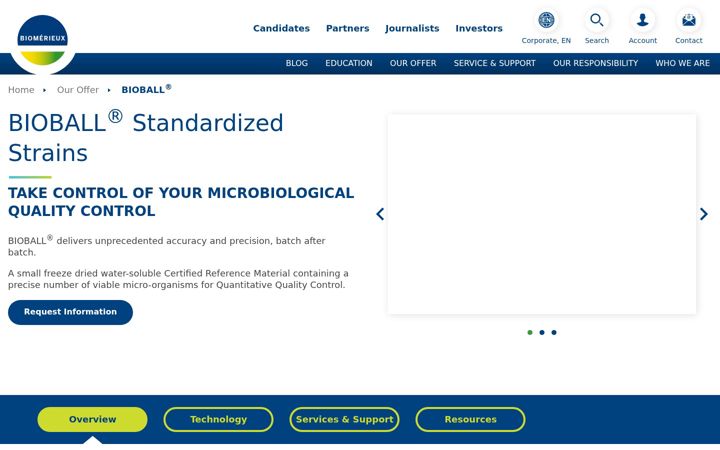Open the Investors link
The height and width of the screenshot is (450, 720).
[x=479, y=28]
